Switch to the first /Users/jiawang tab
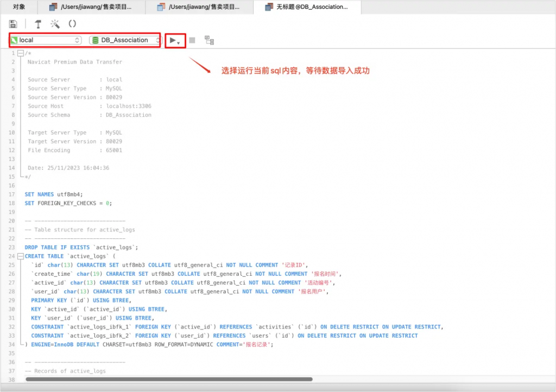 coord(91,7)
